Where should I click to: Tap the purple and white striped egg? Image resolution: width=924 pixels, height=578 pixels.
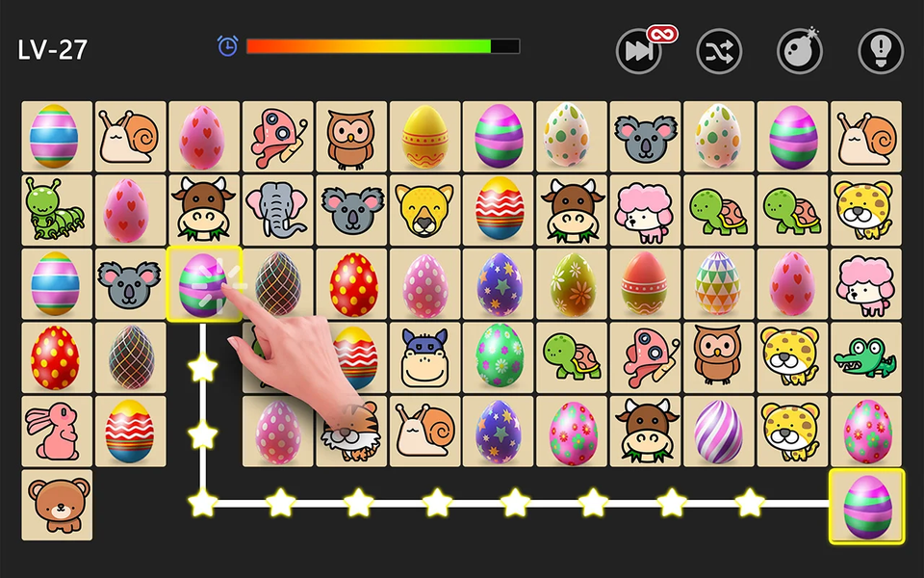718,432
